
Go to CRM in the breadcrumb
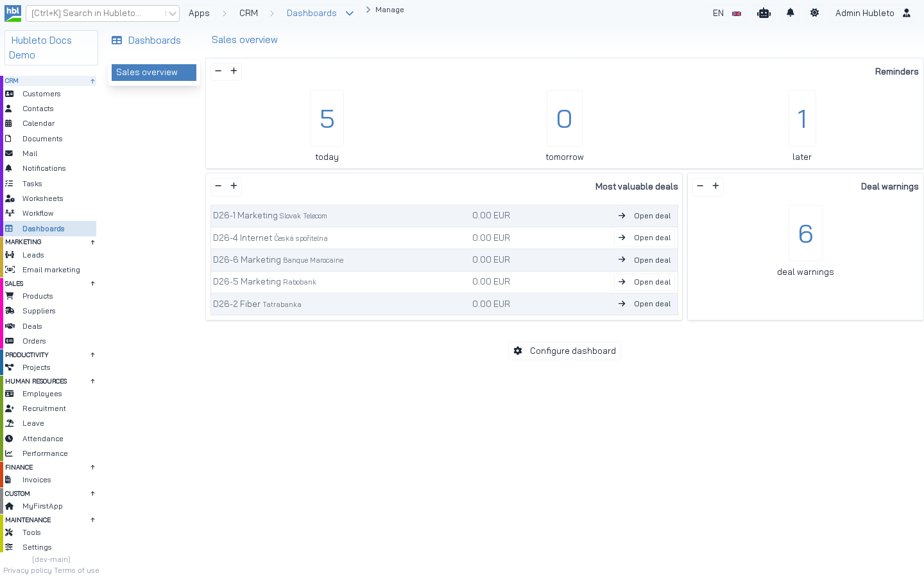[248, 13]
